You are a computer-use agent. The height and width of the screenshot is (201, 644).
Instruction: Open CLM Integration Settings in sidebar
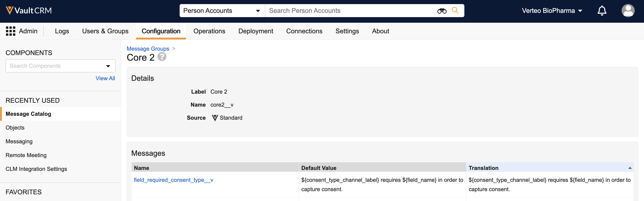pos(36,169)
